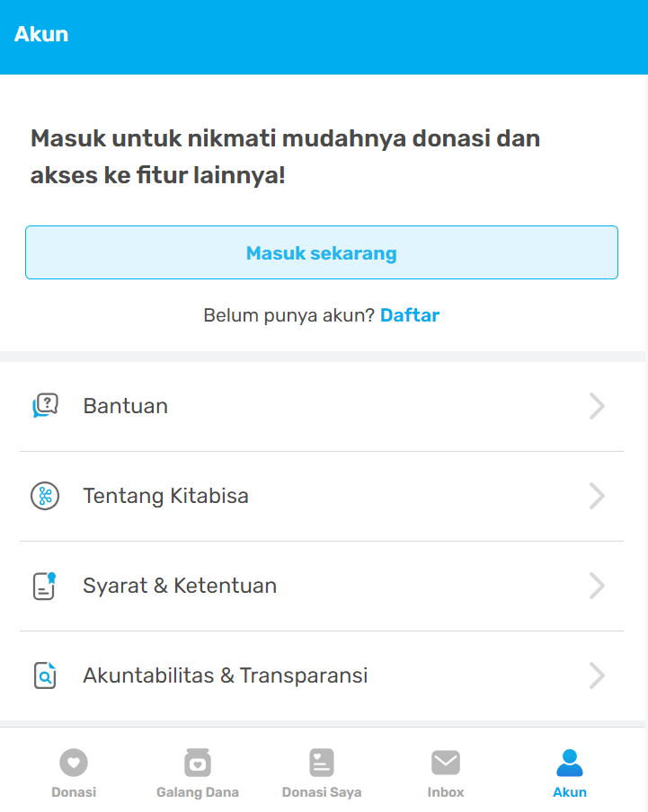The image size is (648, 812).
Task: Switch to the Galang Dana tab label
Action: click(x=198, y=792)
